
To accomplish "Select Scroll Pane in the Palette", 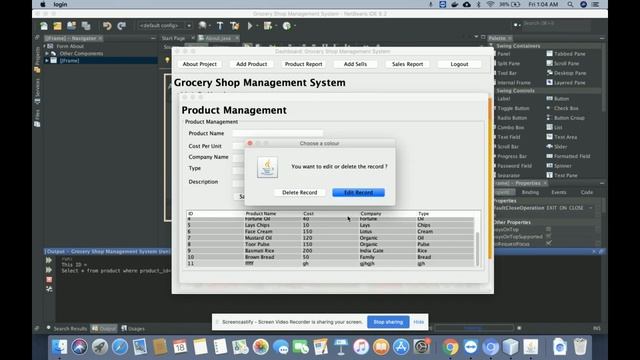I will pos(563,63).
